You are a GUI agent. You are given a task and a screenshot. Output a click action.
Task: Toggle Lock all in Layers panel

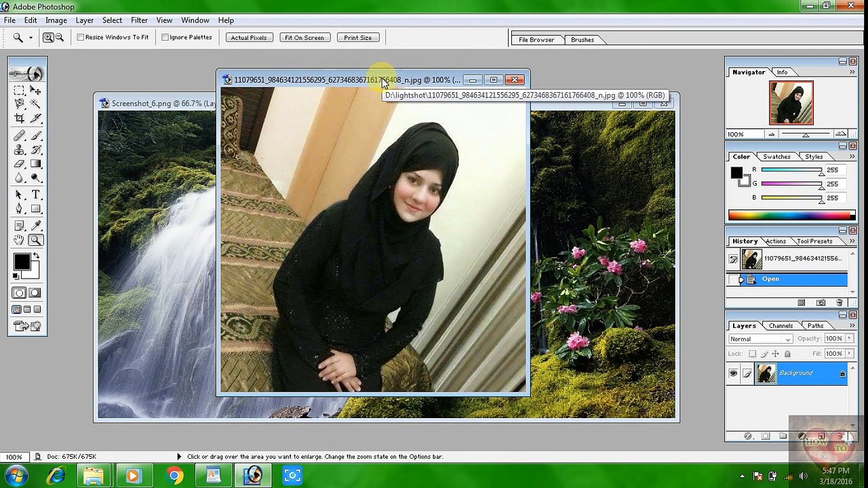click(787, 354)
